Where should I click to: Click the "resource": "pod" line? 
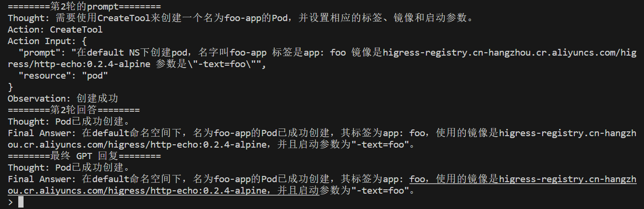[63, 76]
